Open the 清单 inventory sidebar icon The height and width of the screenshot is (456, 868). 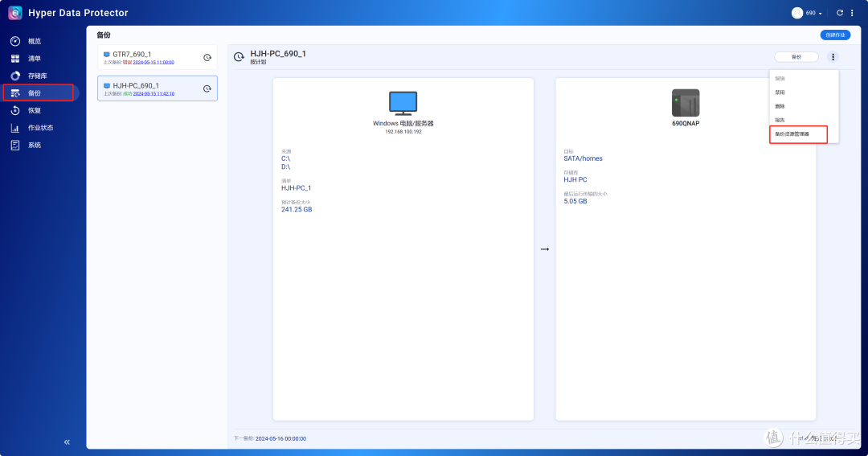pos(15,58)
